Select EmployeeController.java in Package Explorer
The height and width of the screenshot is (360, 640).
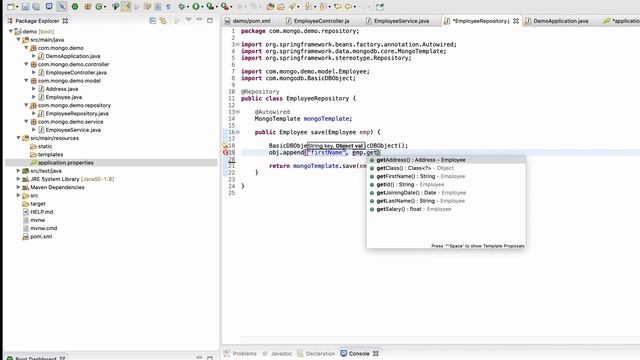pos(76,72)
